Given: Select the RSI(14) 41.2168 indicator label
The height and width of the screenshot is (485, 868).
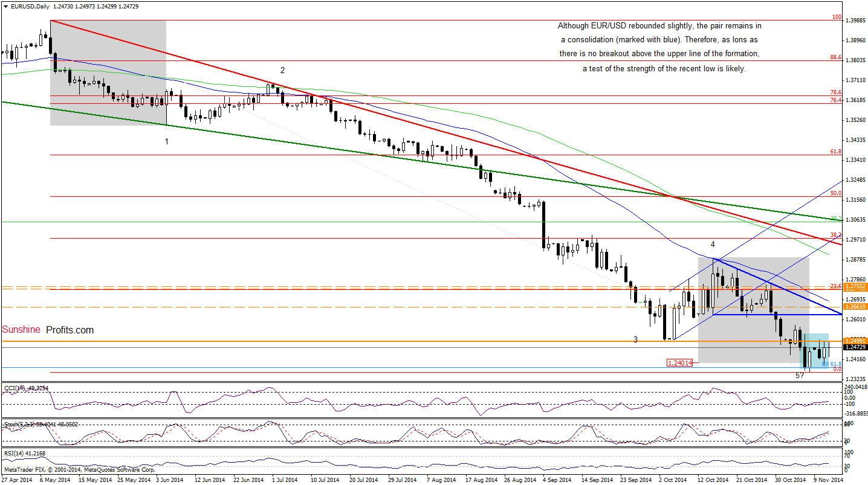Looking at the screenshot, I should pyautogui.click(x=24, y=452).
